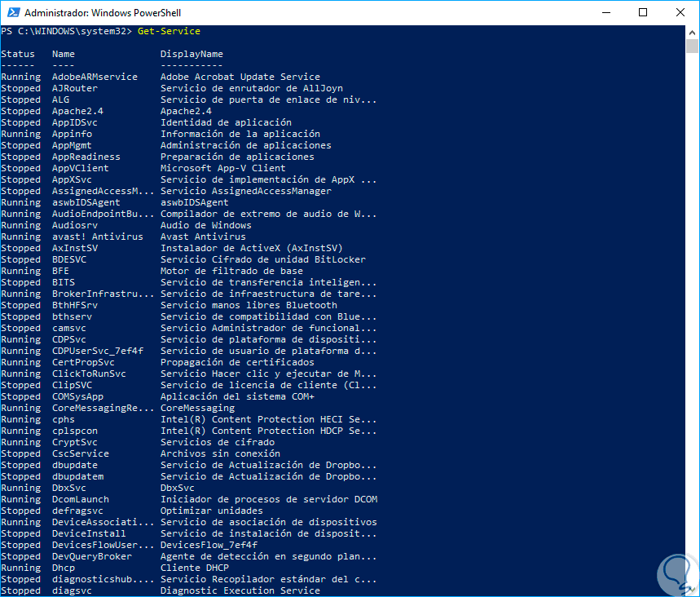Click Adobe Acrobat Update Service display name

click(240, 77)
